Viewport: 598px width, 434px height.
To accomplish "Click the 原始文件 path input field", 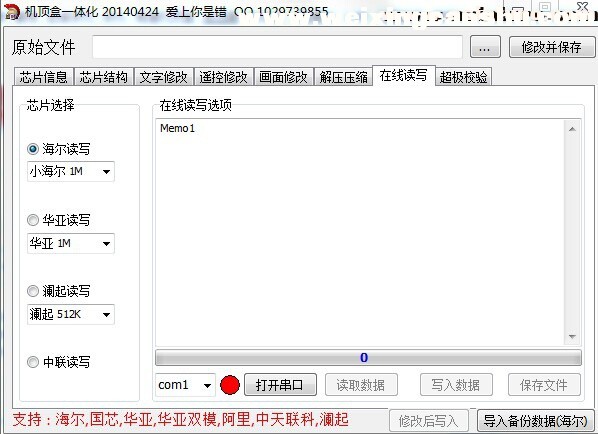I will (277, 47).
